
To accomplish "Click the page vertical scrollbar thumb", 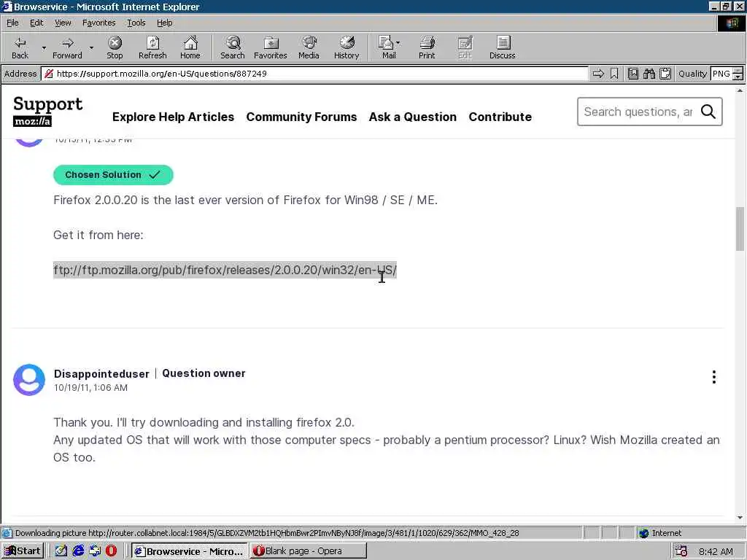I will [740, 228].
